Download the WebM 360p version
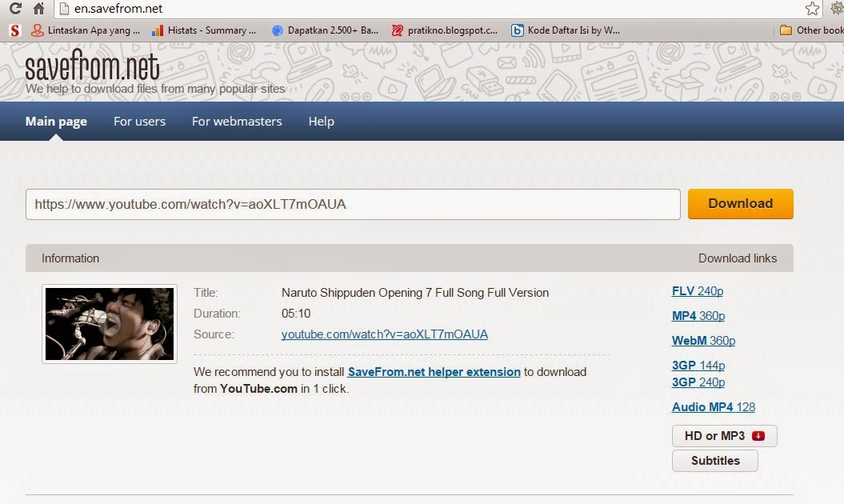844x504 pixels. click(x=703, y=341)
